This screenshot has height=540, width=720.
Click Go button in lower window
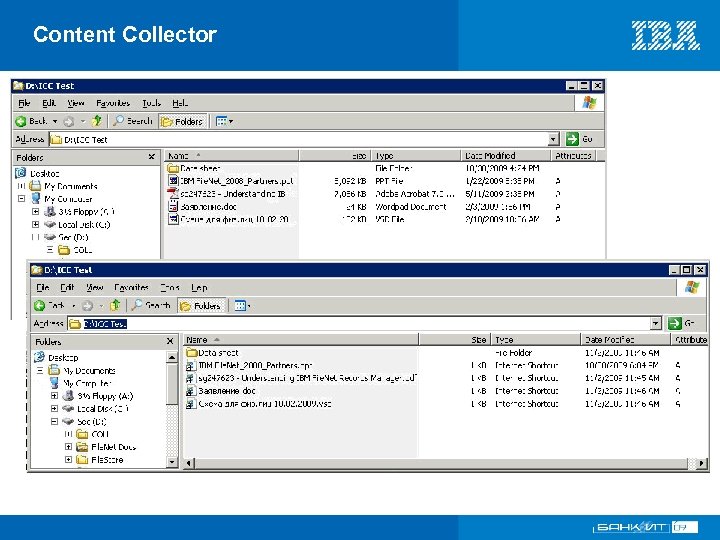click(681, 323)
